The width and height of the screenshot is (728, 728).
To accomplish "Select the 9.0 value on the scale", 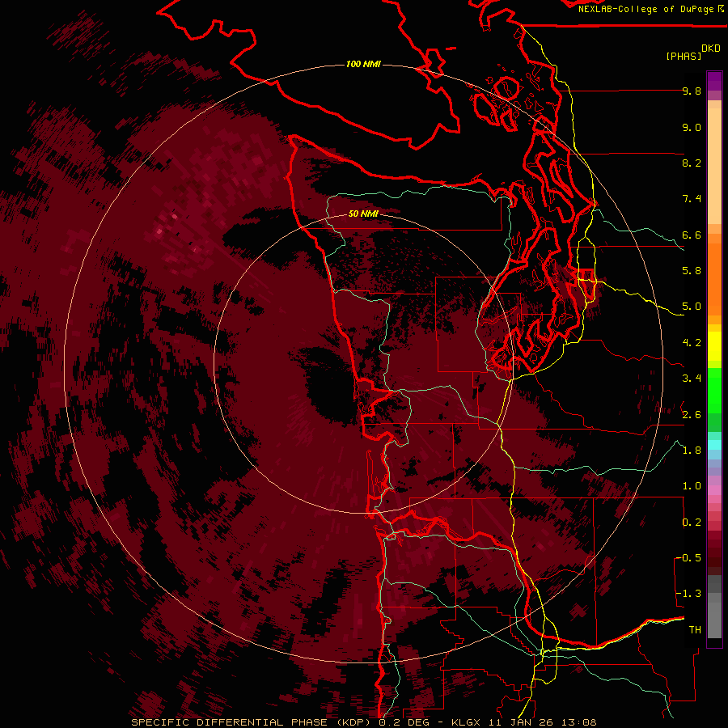I will 692,127.
